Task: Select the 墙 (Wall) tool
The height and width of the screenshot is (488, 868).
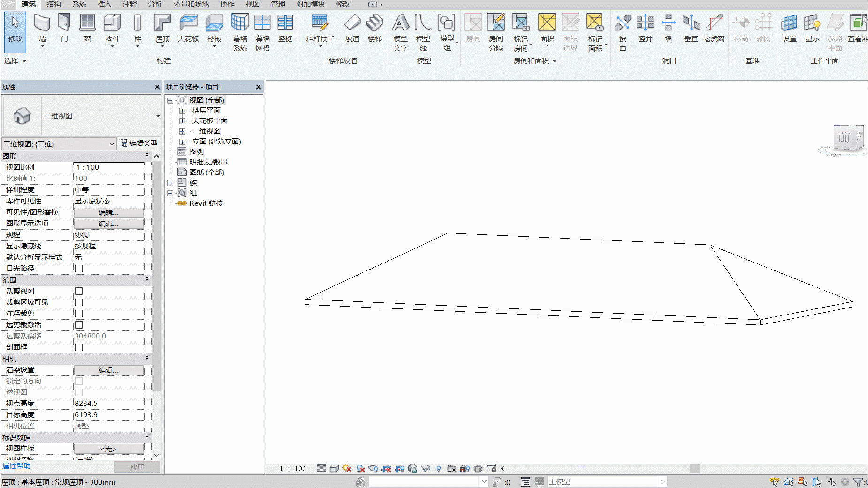Action: pos(42,29)
